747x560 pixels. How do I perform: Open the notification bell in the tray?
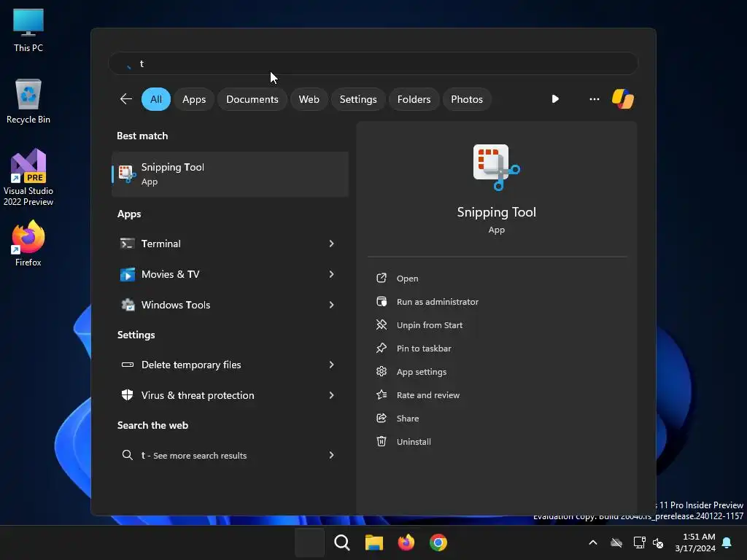pyautogui.click(x=727, y=542)
